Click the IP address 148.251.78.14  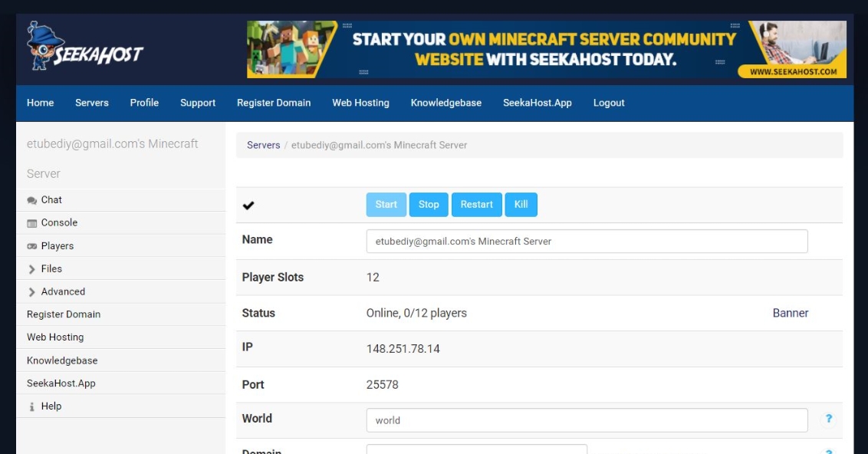tap(403, 349)
